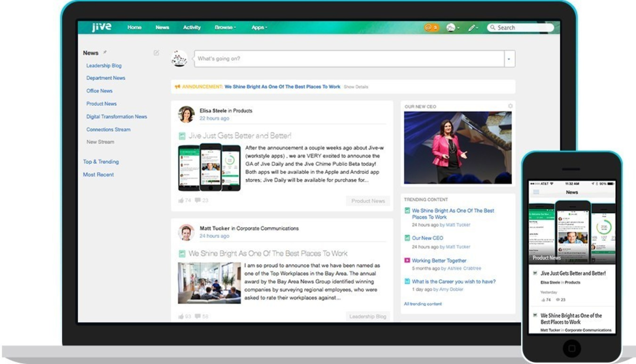Expand the Browse dropdown menu

click(225, 27)
